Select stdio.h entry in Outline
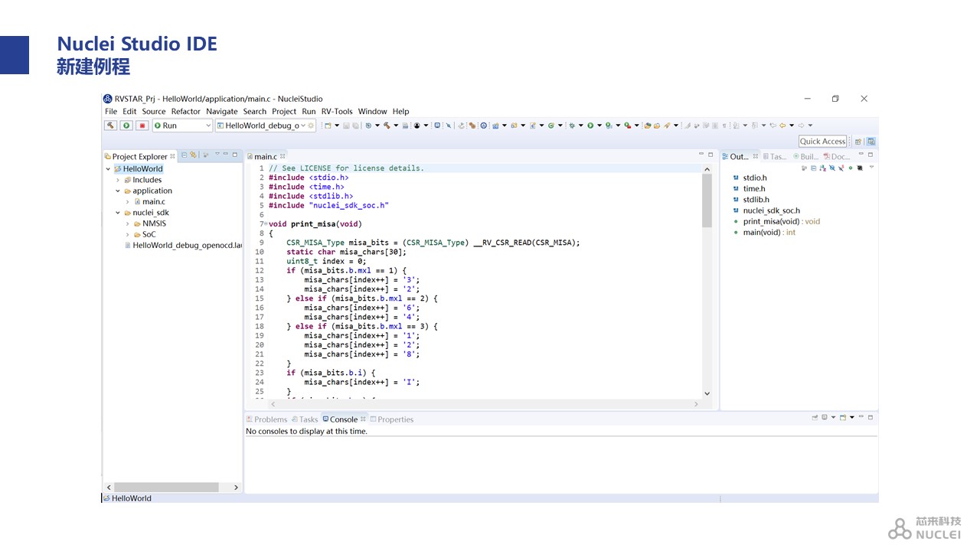Screen dimensions: 980x551 (x=750, y=178)
